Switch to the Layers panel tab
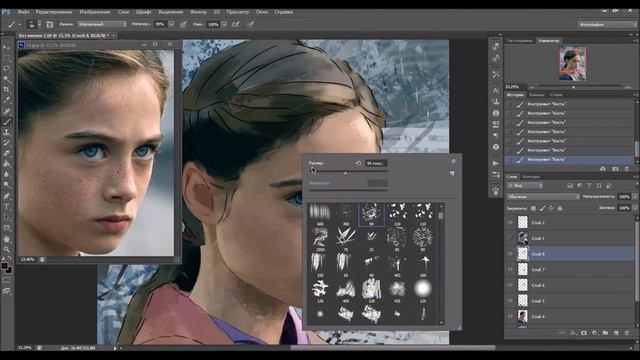The height and width of the screenshot is (360, 640). click(512, 177)
